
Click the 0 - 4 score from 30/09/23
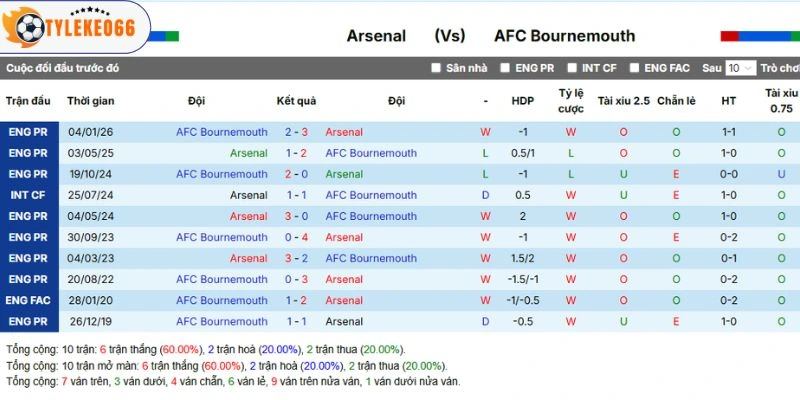pos(296,237)
